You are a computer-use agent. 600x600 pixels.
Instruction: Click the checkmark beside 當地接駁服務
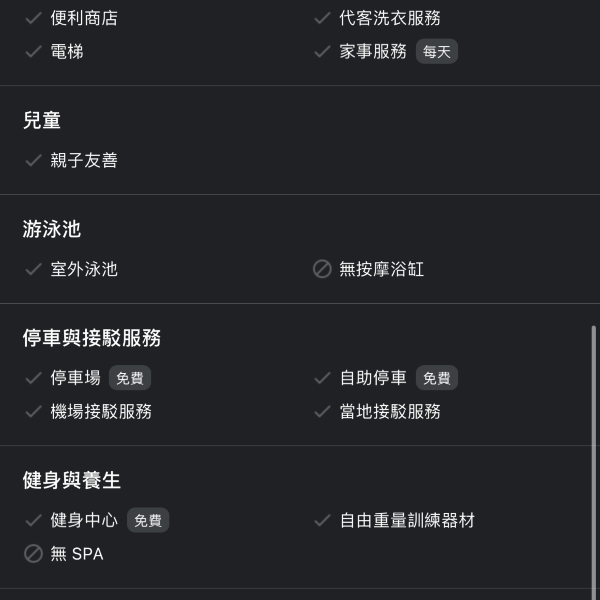(x=322, y=411)
